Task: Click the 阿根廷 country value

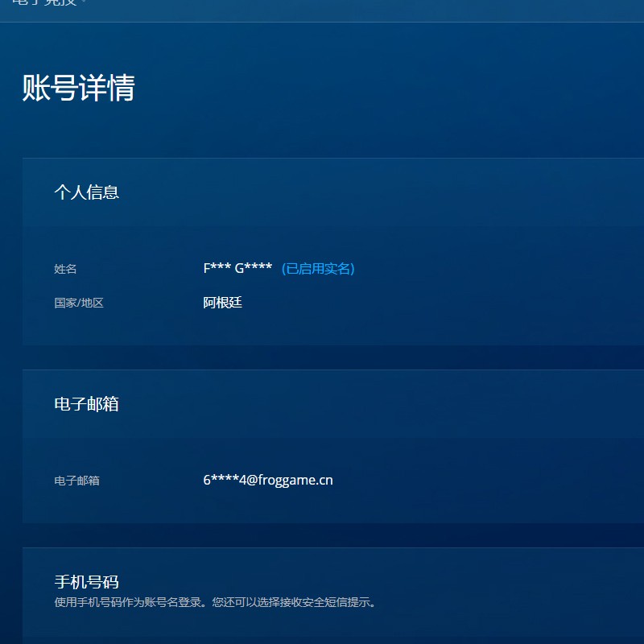Action: tap(223, 303)
